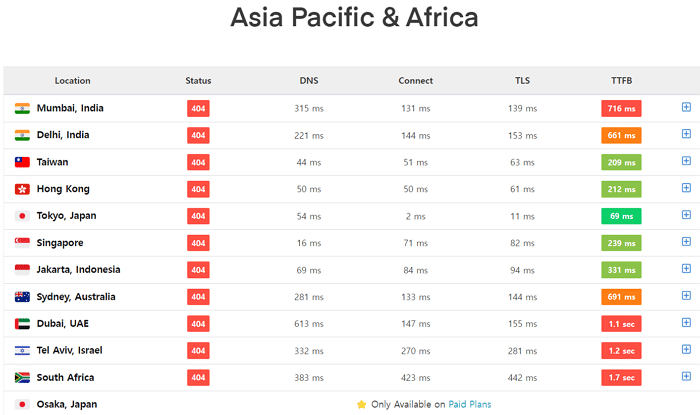Open details for the Tokyo, Japan row
700x415 pixels.
pos(686,215)
